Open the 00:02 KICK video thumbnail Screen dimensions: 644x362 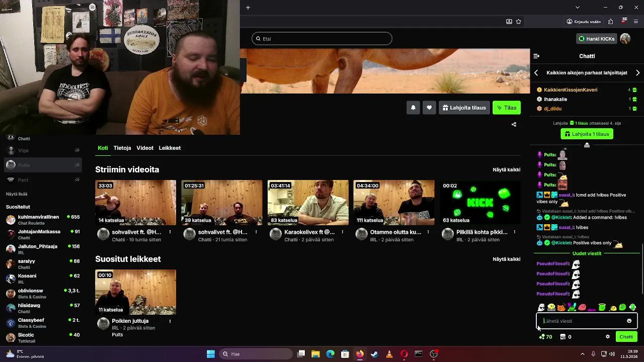480,202
